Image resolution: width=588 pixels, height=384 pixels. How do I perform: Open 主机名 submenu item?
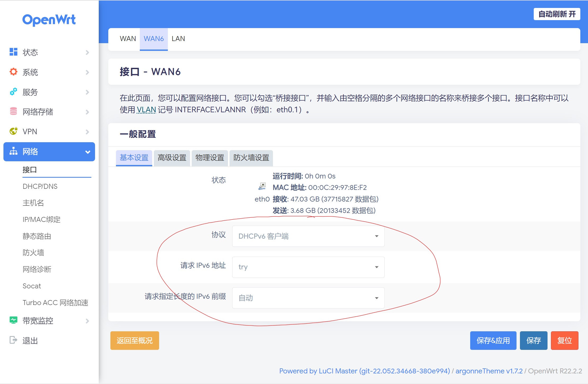tap(33, 203)
